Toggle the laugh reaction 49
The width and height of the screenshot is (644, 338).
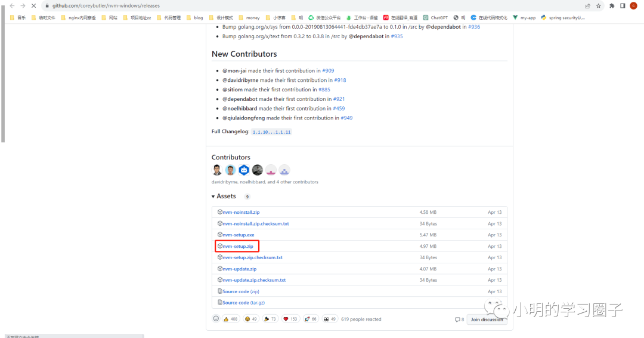[250, 319]
